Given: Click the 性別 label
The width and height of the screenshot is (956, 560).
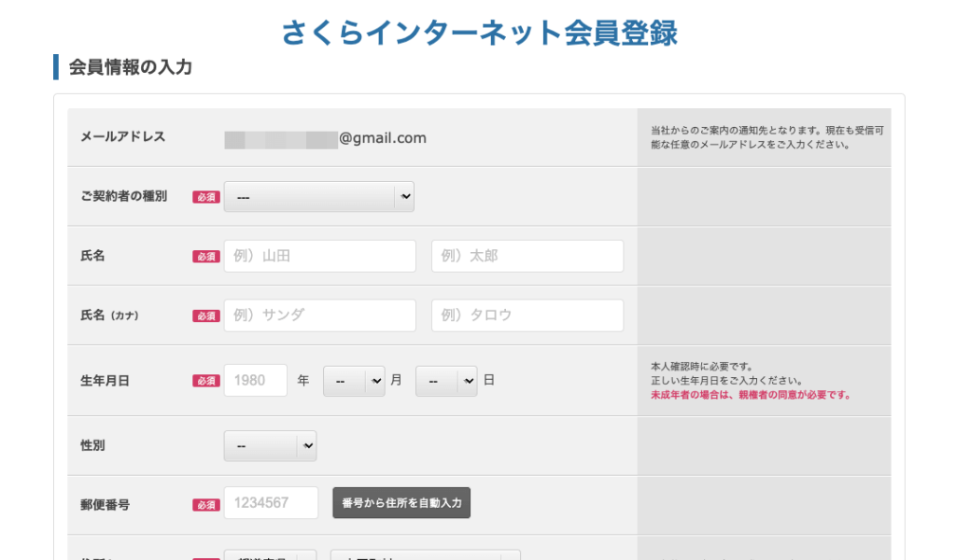Looking at the screenshot, I should point(92,445).
